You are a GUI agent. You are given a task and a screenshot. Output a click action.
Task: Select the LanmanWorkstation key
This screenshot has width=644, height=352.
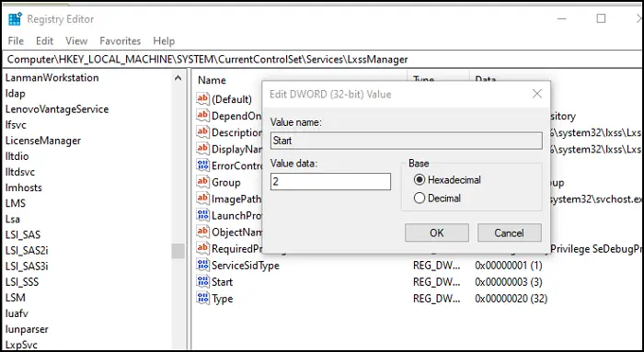[x=52, y=77]
